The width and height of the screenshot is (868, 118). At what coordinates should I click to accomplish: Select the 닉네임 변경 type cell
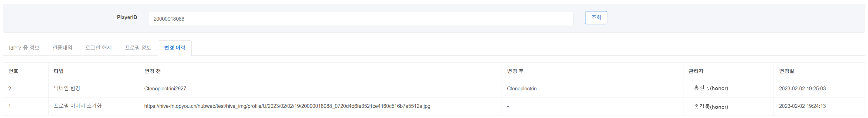tap(67, 88)
